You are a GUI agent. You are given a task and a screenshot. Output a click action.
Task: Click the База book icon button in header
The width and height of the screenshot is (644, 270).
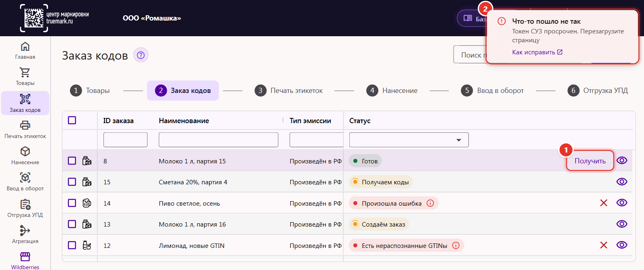tap(468, 18)
